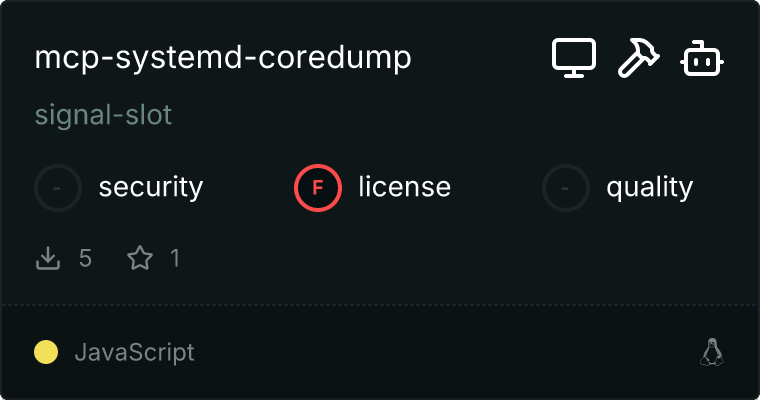Viewport: 760px width, 400px height.
Task: Click the robot icon in the card header
Action: pyautogui.click(x=702, y=58)
